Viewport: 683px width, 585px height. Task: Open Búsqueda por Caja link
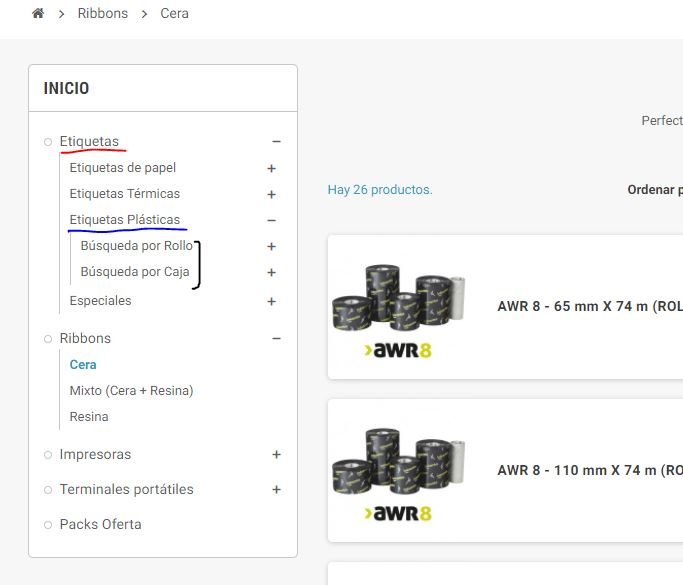click(135, 272)
